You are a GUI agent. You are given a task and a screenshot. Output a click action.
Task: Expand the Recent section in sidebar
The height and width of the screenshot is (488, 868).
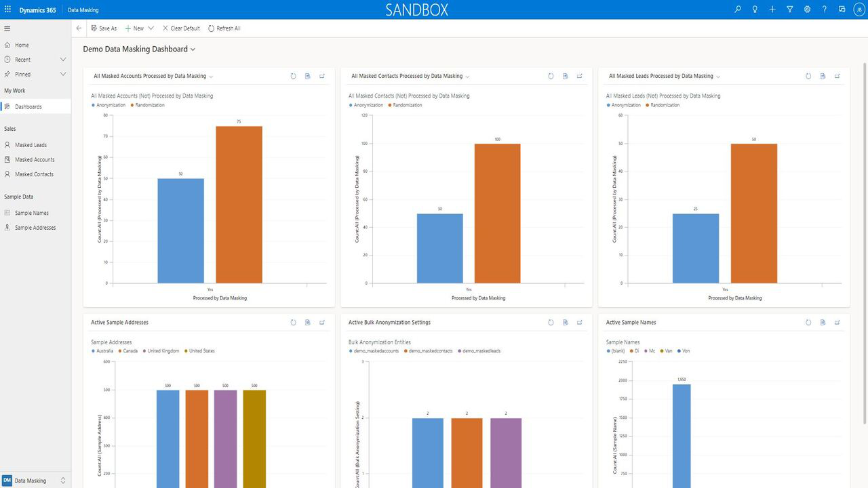coord(63,60)
